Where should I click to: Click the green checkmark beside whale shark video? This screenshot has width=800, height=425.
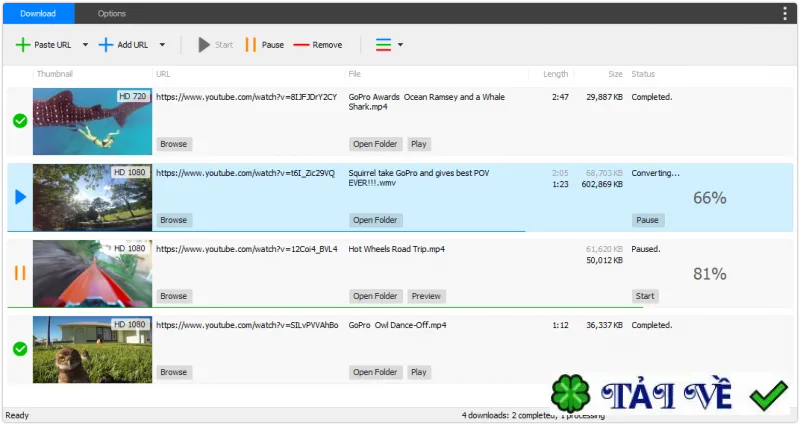click(20, 121)
